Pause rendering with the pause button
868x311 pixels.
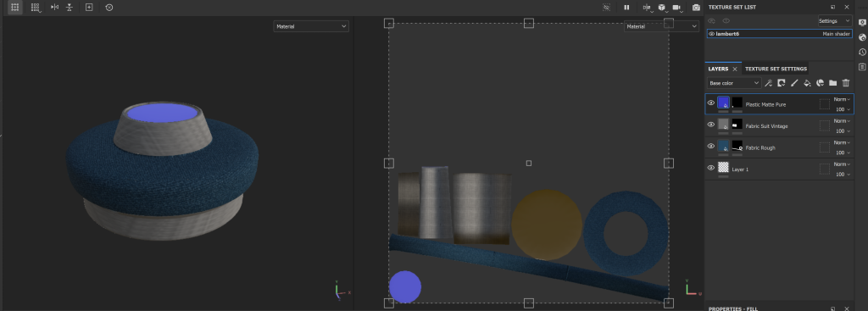click(x=626, y=7)
